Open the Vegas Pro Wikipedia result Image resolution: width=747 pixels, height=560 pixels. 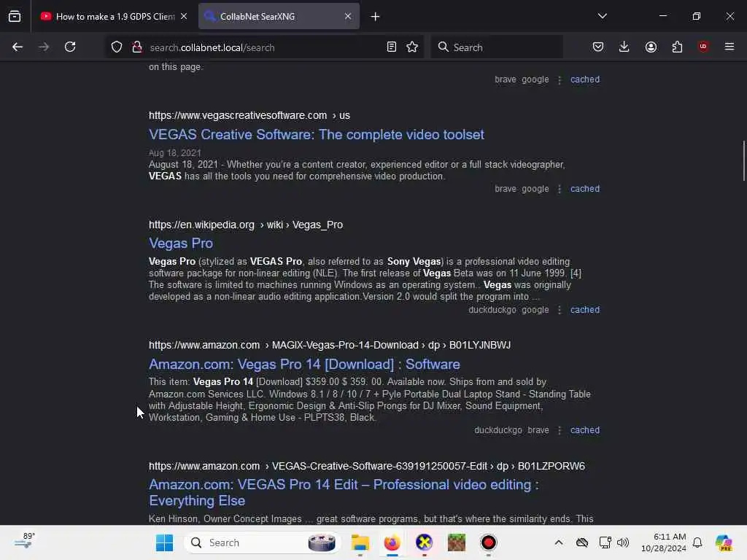[x=181, y=244]
